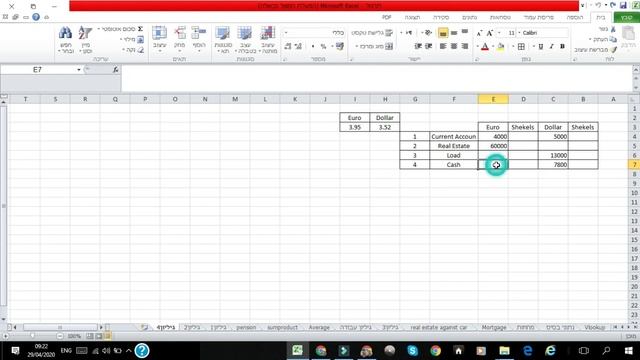This screenshot has height=360, width=640.
Task: Click the Name Box showing E7
Action: pos(38,70)
